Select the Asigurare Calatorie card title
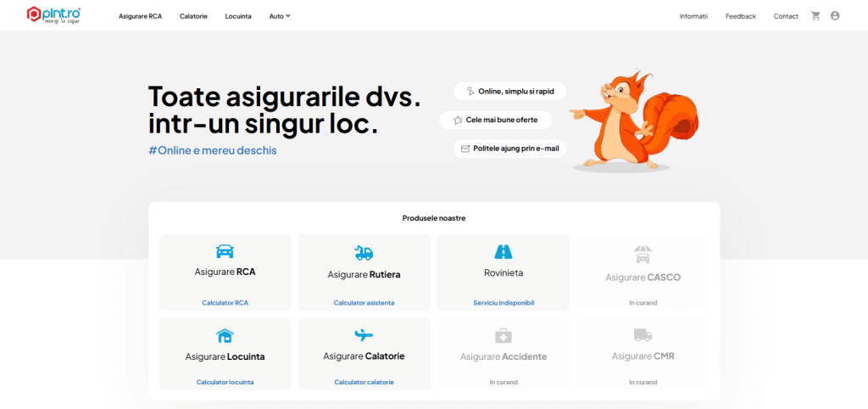The image size is (868, 409). 364,356
